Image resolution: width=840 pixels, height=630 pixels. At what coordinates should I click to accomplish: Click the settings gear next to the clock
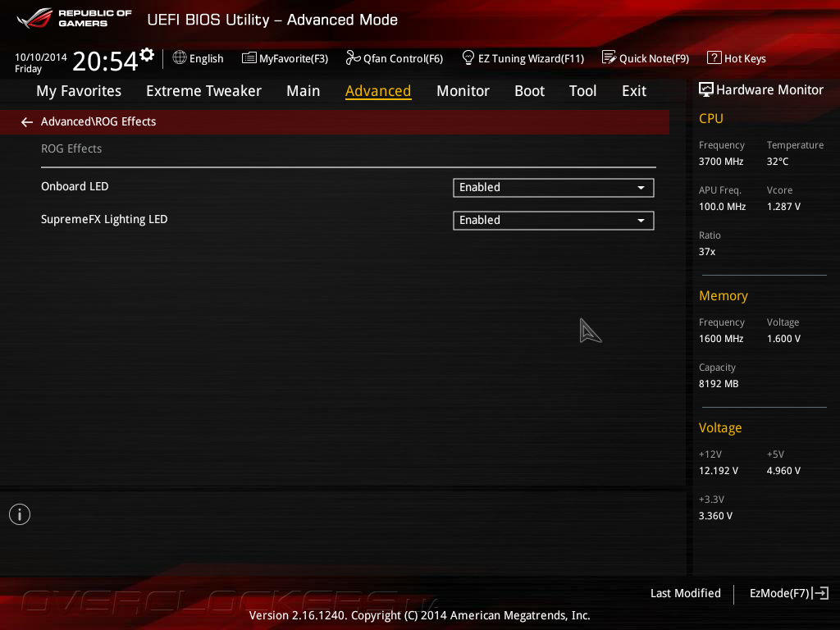147,55
